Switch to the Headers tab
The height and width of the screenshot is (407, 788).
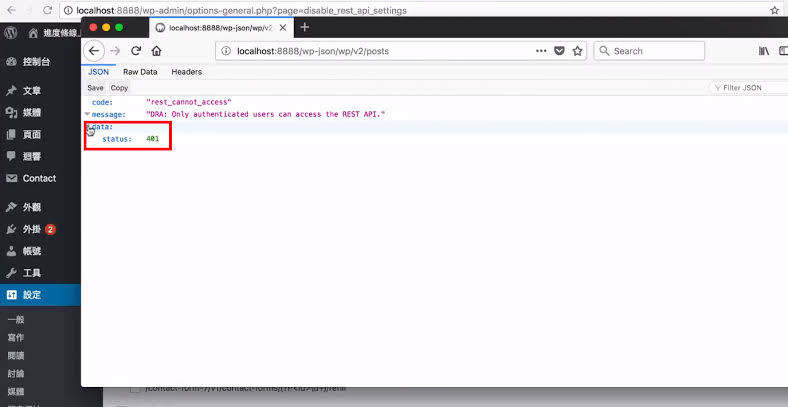point(186,72)
